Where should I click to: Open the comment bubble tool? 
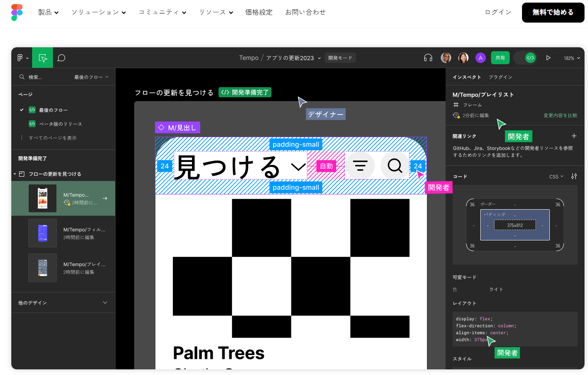pos(61,58)
